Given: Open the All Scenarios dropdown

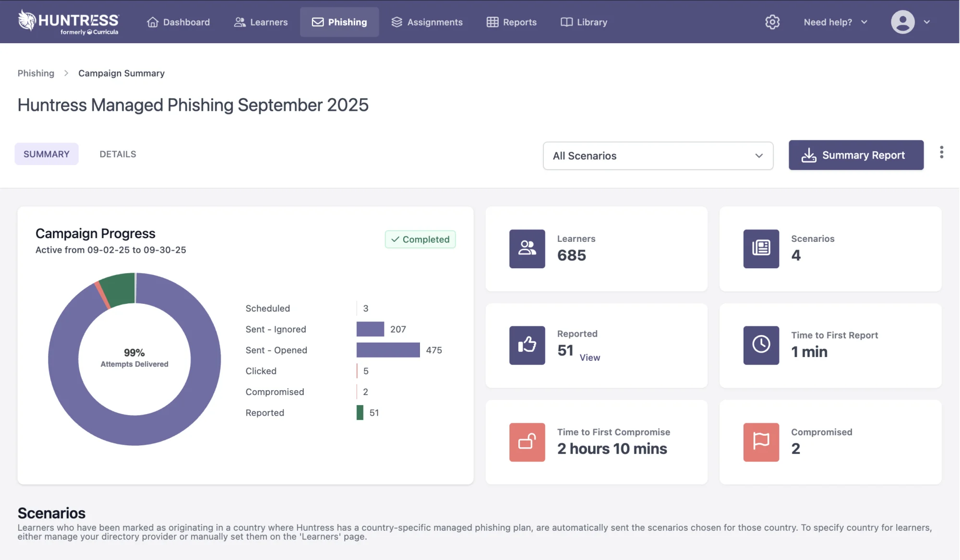Looking at the screenshot, I should (x=658, y=155).
